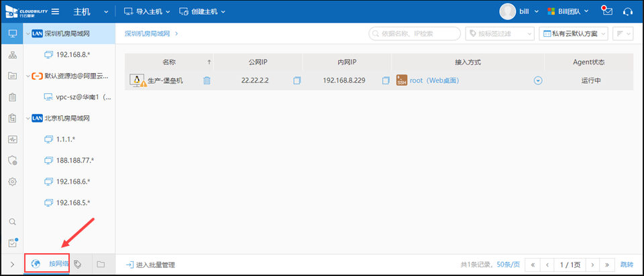Copy the internal IP 192.168.8.229
The image size is (644, 276).
coord(386,80)
